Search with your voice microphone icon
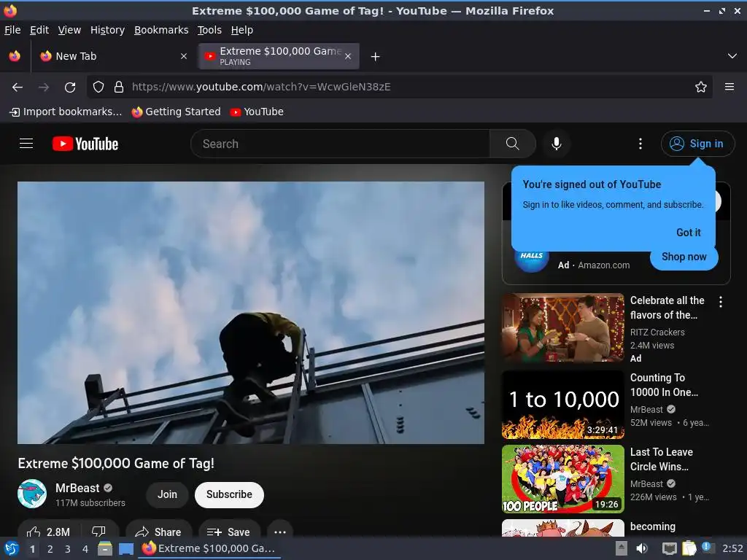Image resolution: width=747 pixels, height=560 pixels. [x=556, y=144]
